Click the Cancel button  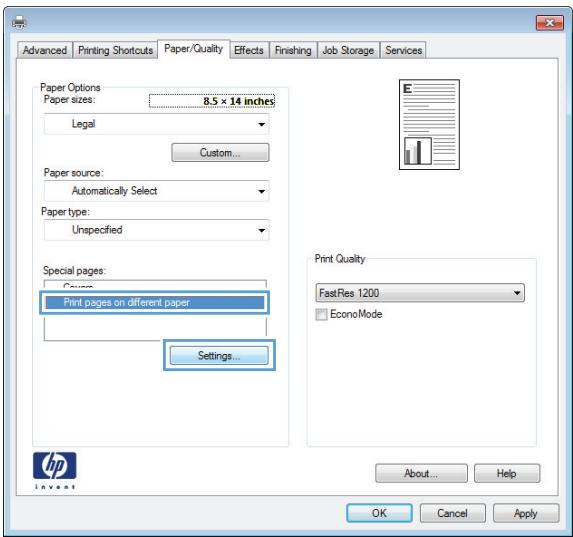point(453,513)
